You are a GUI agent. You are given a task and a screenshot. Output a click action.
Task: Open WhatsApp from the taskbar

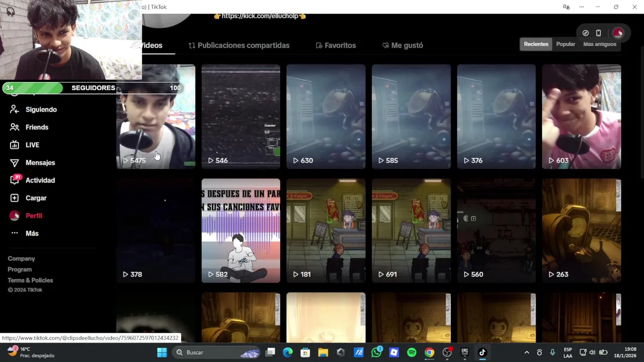point(376,352)
